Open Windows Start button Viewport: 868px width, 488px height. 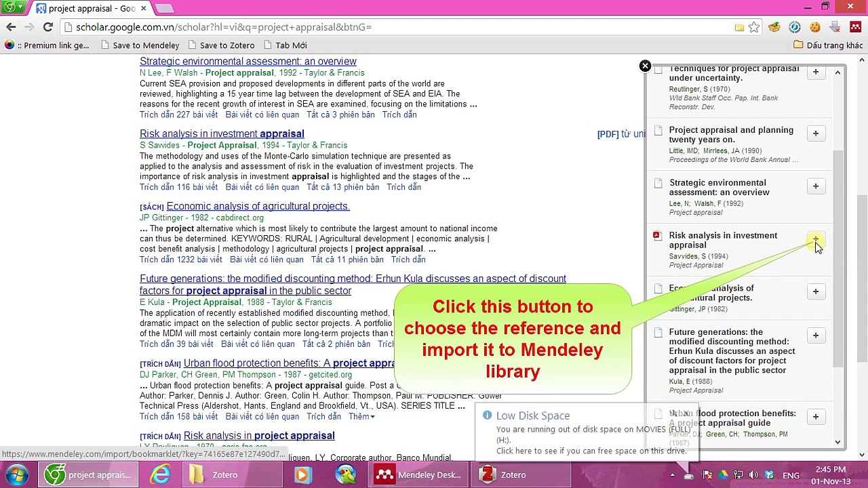[16, 474]
